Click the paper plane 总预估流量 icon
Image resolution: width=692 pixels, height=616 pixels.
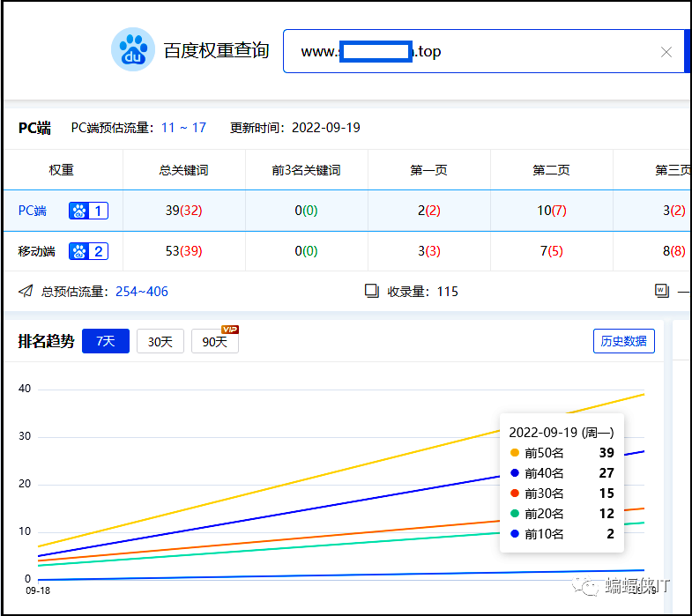pyautogui.click(x=25, y=291)
